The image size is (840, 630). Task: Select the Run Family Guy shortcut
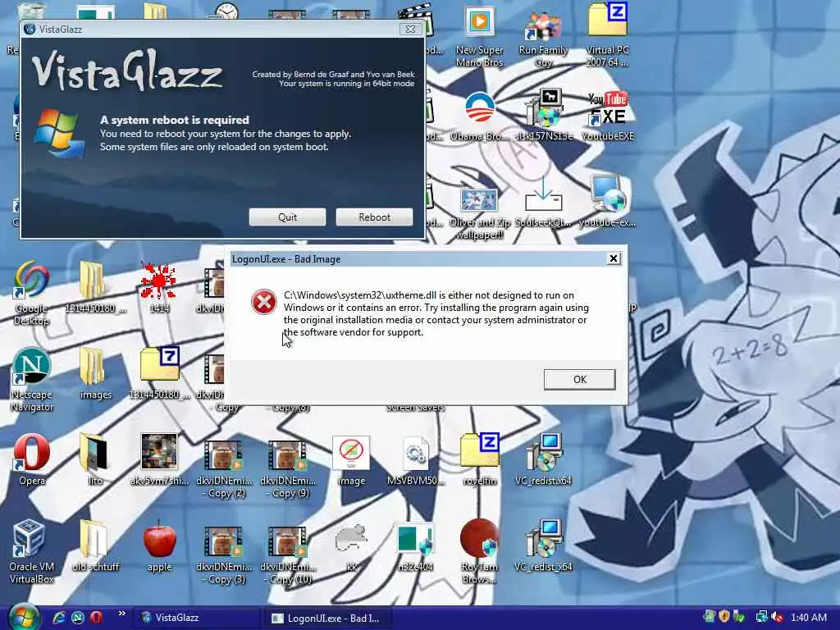coord(543,39)
